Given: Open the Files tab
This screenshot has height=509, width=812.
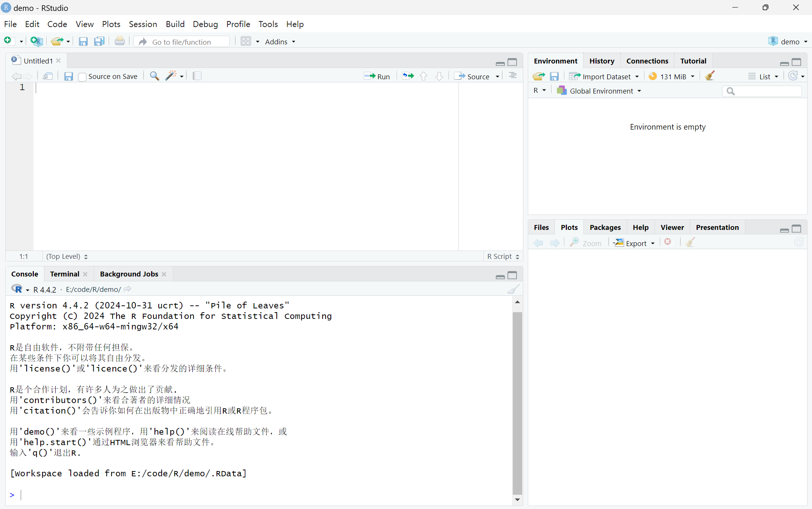Looking at the screenshot, I should coord(541,227).
